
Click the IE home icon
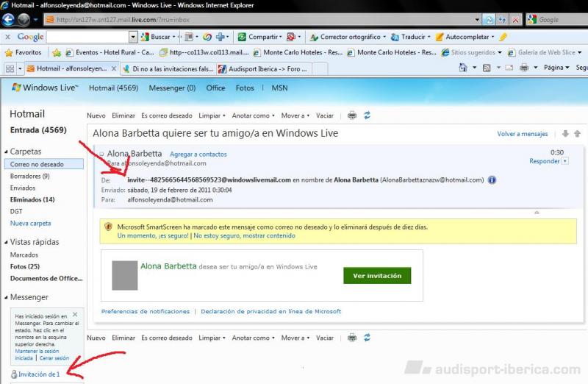pos(463,68)
